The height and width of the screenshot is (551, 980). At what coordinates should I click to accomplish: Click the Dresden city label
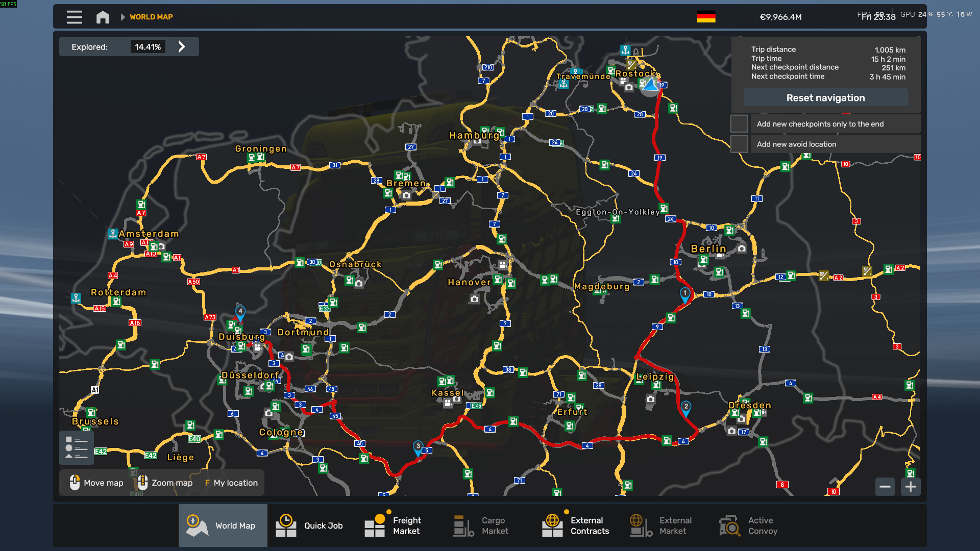(750, 405)
